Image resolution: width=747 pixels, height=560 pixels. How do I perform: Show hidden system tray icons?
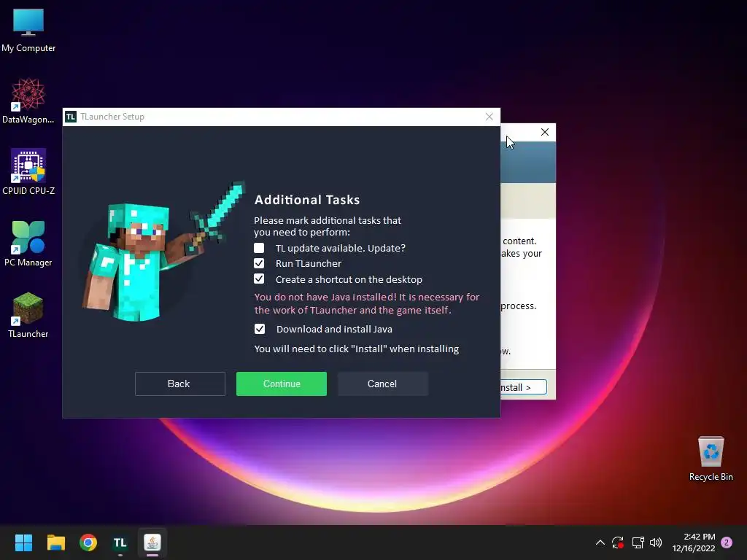600,542
